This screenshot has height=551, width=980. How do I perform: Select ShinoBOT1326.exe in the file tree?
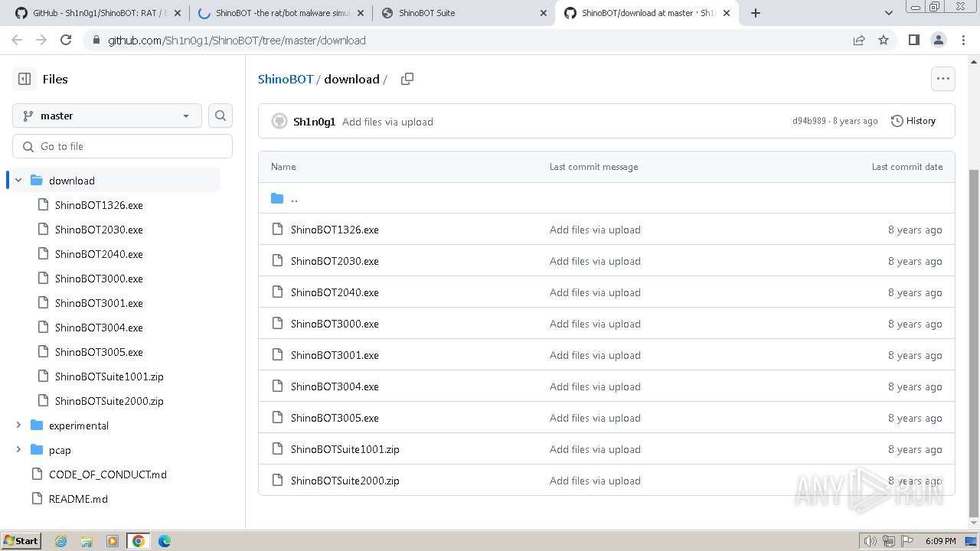coord(99,205)
